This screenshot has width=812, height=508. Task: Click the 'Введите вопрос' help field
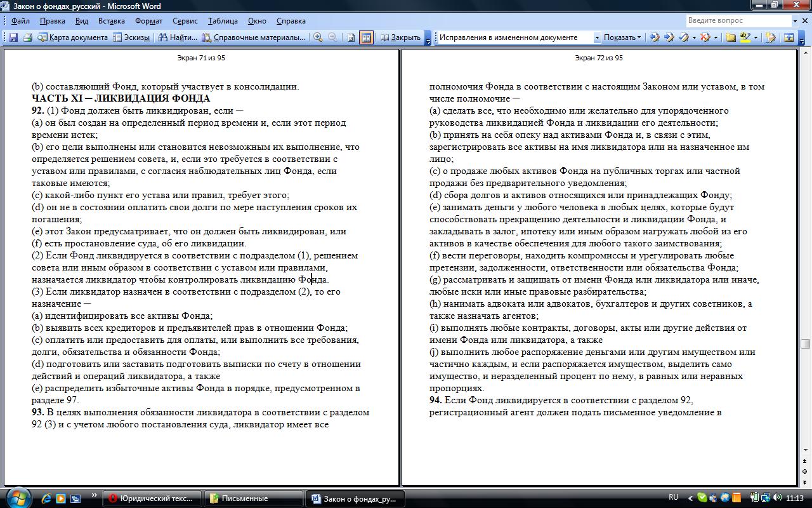coord(738,21)
